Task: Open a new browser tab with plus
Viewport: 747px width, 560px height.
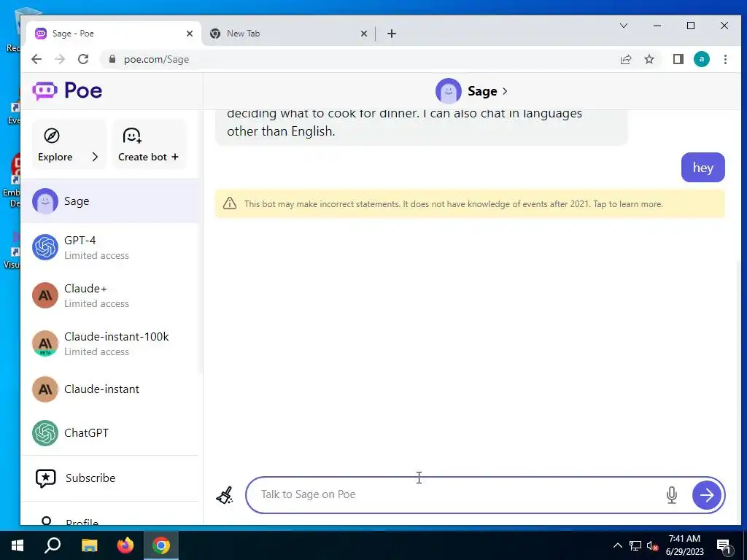Action: coord(392,34)
